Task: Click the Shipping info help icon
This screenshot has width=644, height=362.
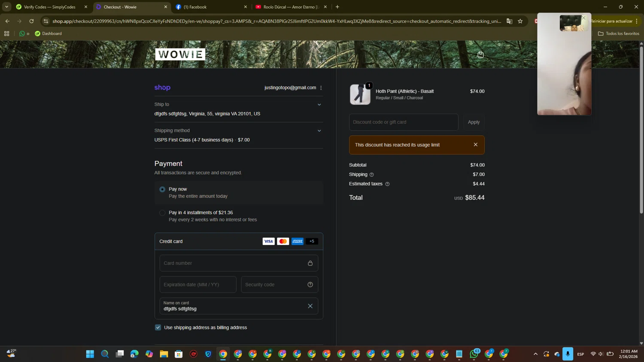Action: point(372,175)
